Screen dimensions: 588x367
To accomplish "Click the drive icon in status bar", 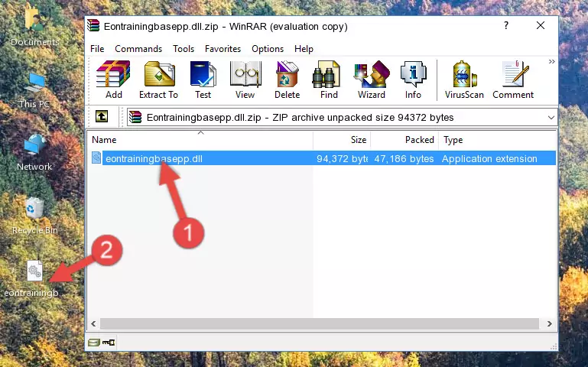I will (94, 342).
